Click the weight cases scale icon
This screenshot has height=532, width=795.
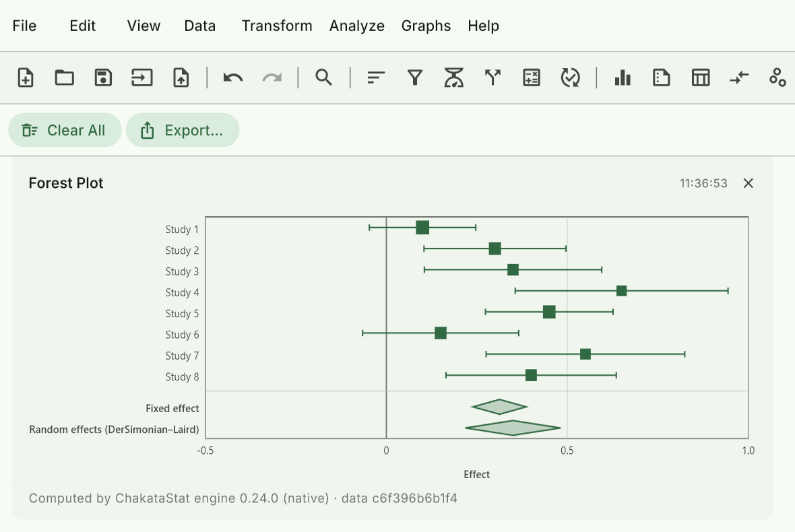click(454, 77)
